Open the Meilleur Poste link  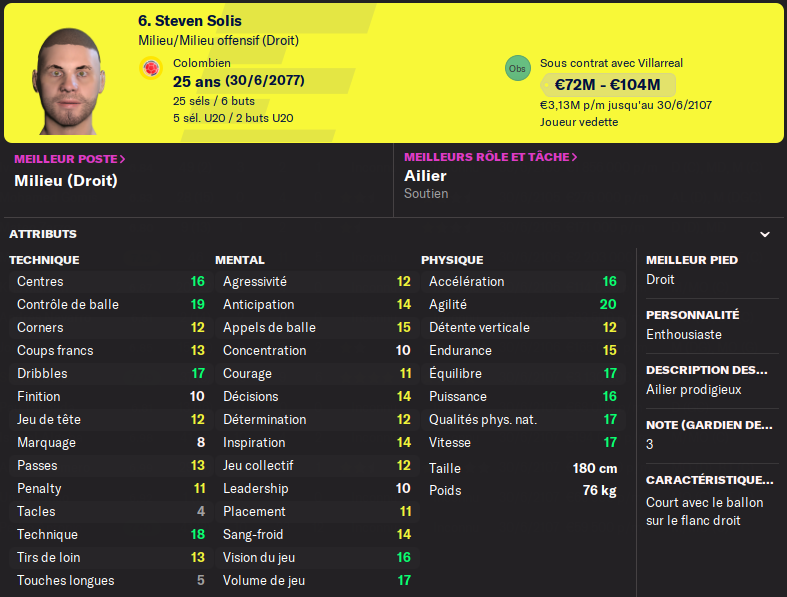coord(70,159)
